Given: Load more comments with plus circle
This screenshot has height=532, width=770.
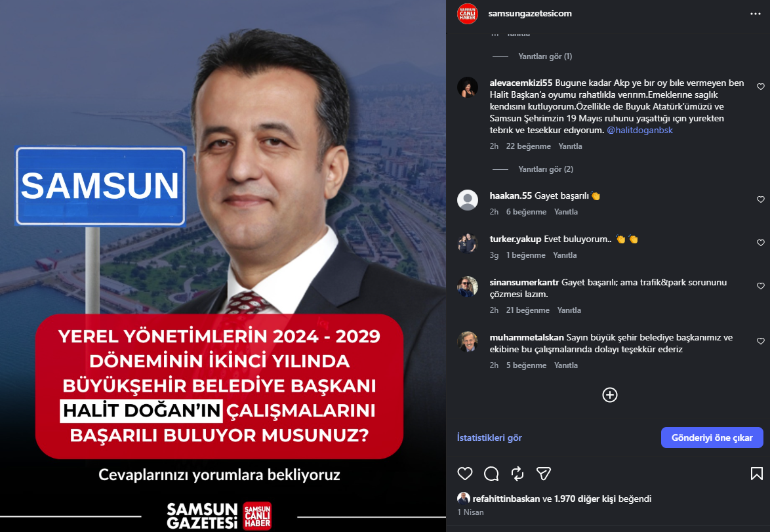Looking at the screenshot, I should [610, 395].
